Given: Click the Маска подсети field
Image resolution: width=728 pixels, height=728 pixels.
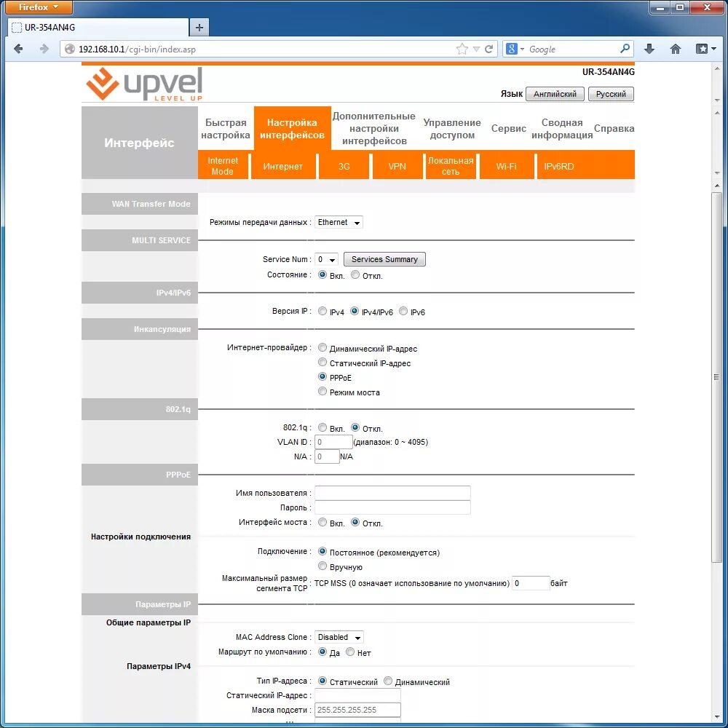Looking at the screenshot, I should (x=357, y=710).
